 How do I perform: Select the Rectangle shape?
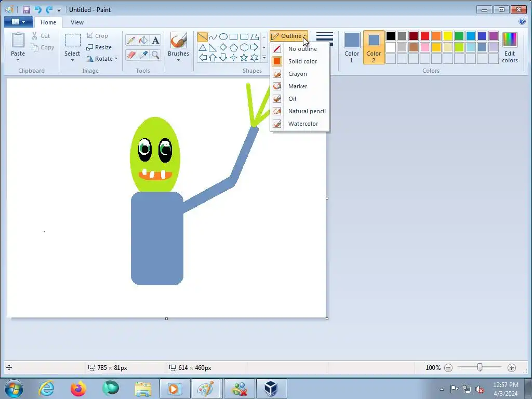tap(233, 37)
